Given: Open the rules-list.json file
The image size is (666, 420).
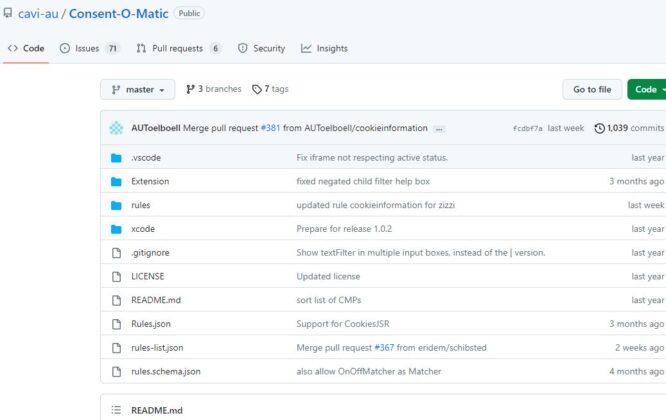Looking at the screenshot, I should (x=157, y=347).
